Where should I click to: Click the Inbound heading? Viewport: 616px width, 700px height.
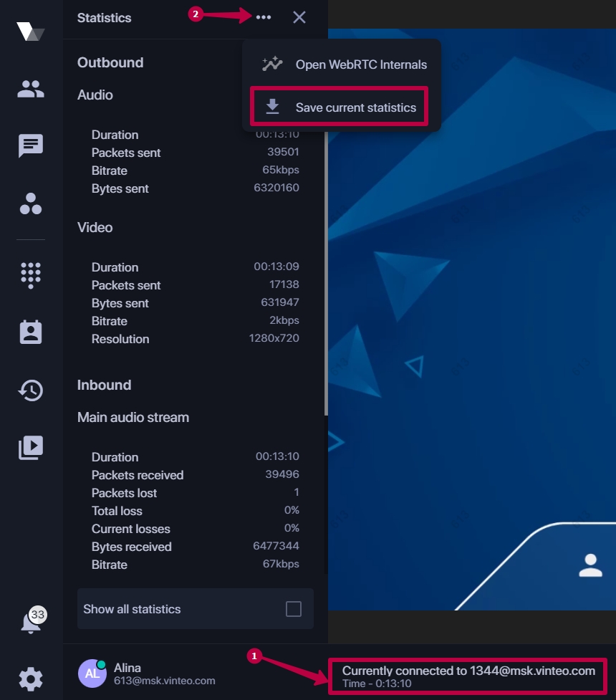coord(104,385)
